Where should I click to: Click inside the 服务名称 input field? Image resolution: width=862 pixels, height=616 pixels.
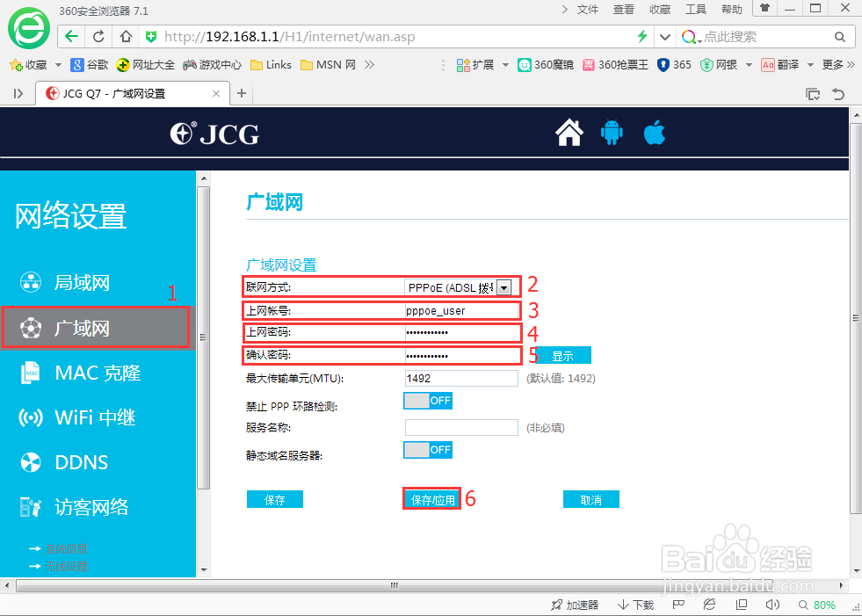coord(460,427)
